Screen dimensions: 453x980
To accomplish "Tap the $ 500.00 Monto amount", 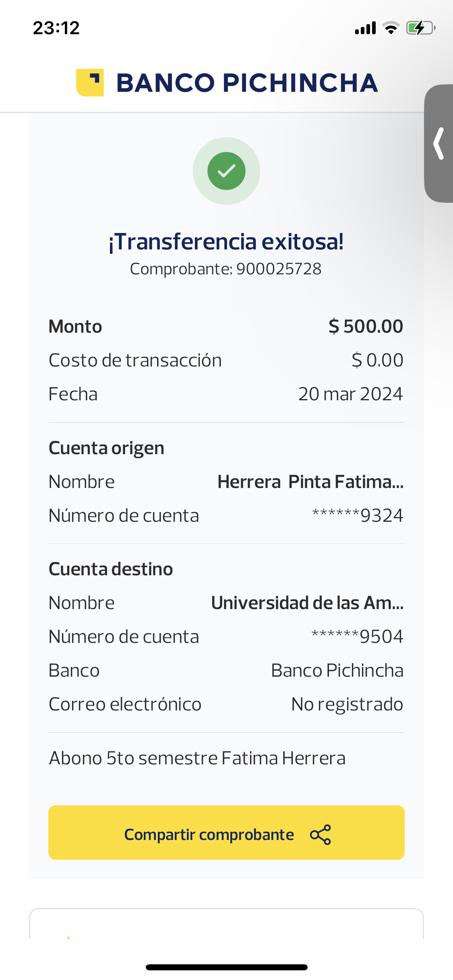I will pyautogui.click(x=366, y=326).
